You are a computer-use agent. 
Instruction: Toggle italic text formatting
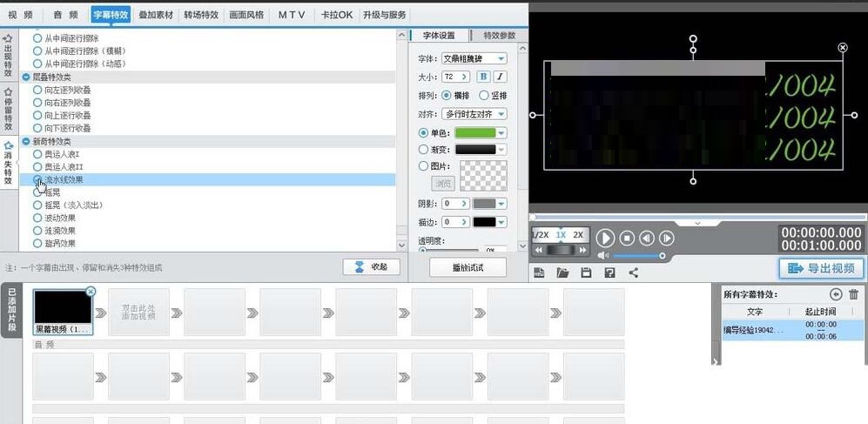pyautogui.click(x=501, y=77)
